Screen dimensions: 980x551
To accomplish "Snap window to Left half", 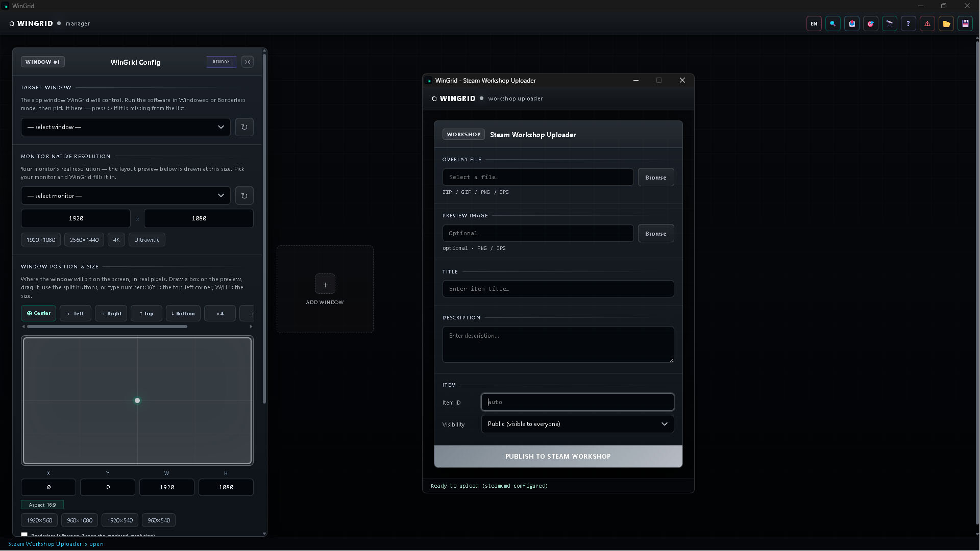I will [76, 313].
